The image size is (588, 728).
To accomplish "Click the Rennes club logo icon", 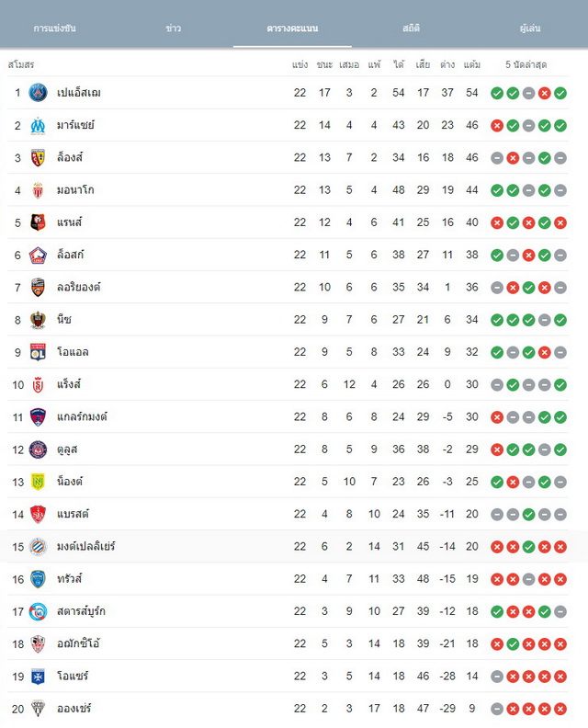I will [x=38, y=222].
